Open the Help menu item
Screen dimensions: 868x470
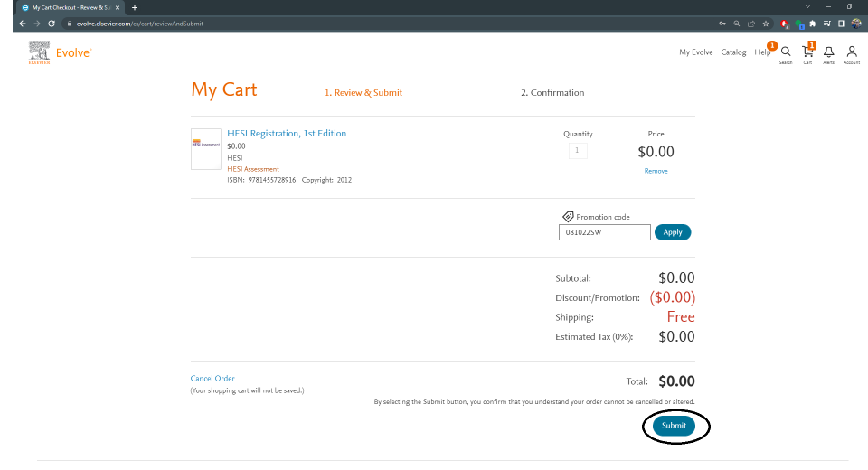(x=762, y=52)
